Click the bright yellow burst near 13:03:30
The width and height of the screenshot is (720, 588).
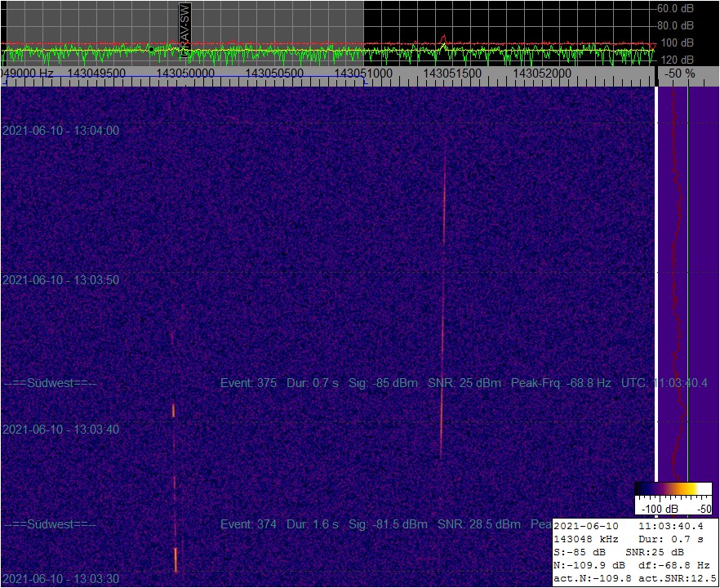176,559
